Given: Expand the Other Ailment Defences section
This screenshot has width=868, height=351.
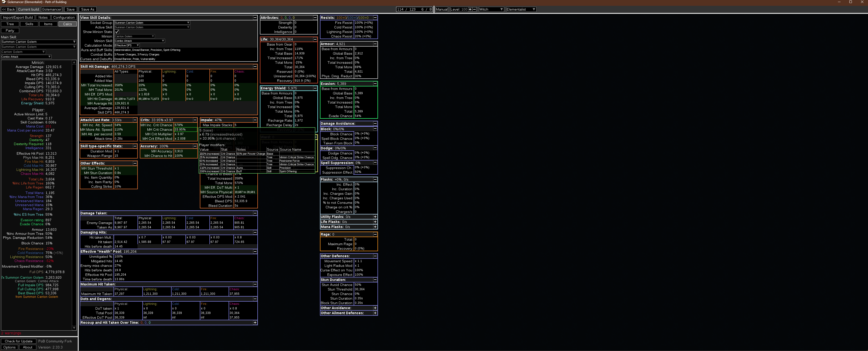Looking at the screenshot, I should click(x=375, y=313).
